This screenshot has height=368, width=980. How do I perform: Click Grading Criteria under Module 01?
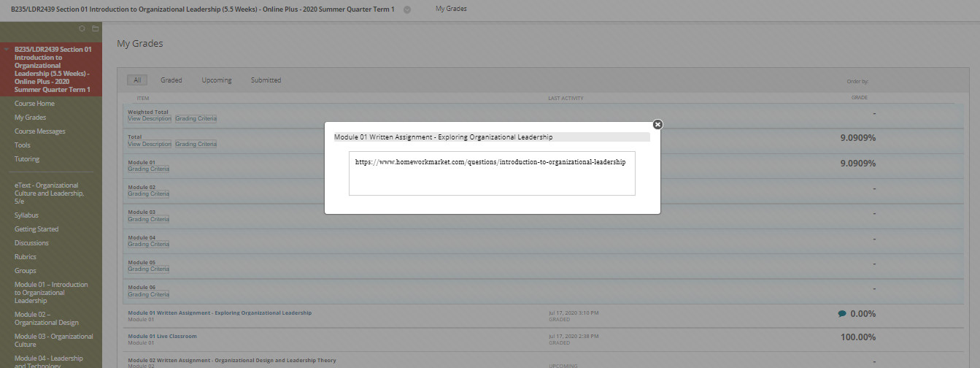[x=149, y=169]
